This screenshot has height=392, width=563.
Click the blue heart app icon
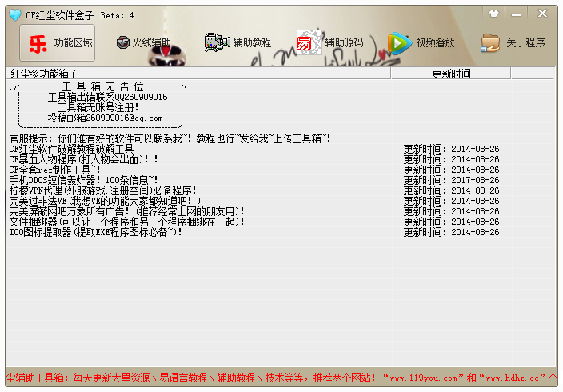tap(15, 15)
